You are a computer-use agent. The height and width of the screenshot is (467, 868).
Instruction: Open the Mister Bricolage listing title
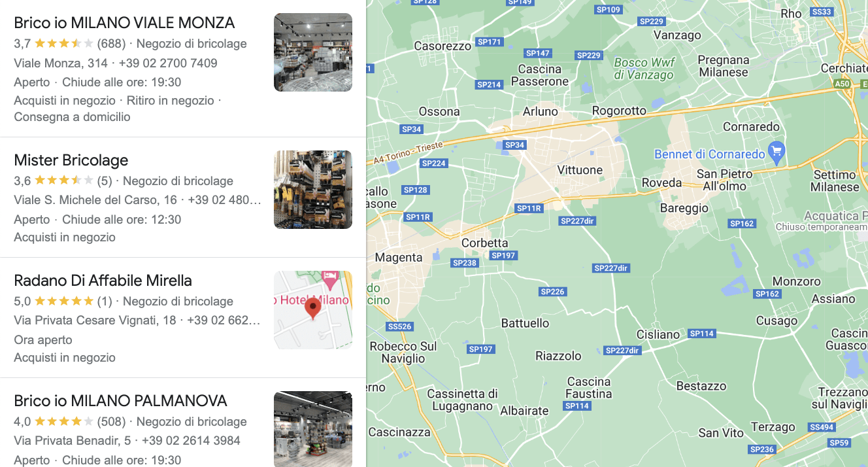tap(71, 160)
